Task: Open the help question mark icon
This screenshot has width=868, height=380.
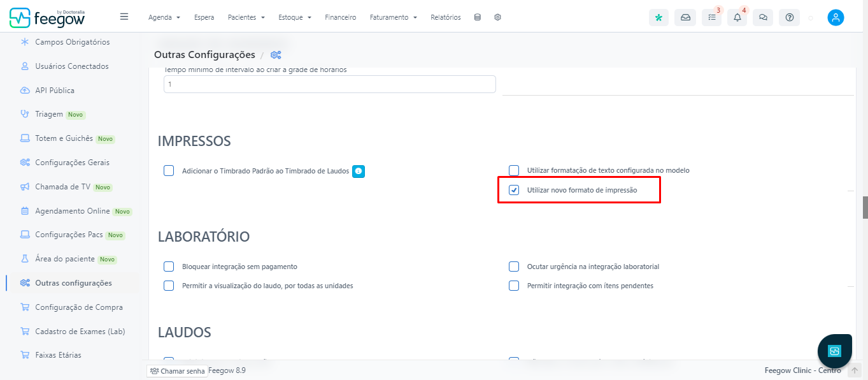Action: [790, 18]
